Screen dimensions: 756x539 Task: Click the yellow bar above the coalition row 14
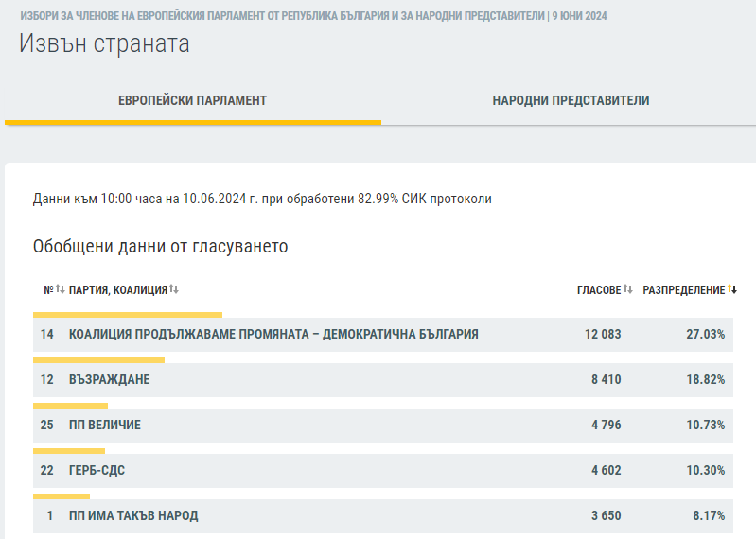point(128,315)
